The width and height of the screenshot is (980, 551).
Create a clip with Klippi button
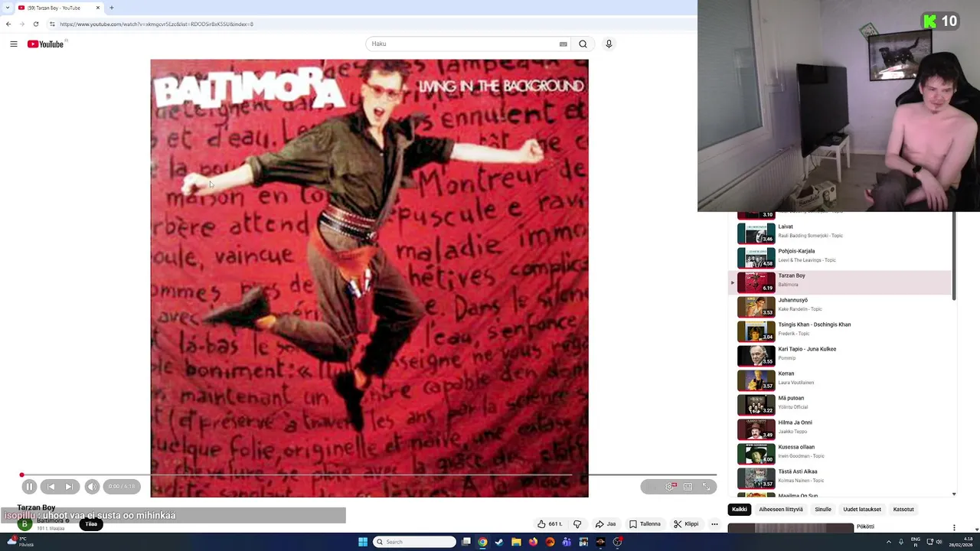(x=686, y=524)
